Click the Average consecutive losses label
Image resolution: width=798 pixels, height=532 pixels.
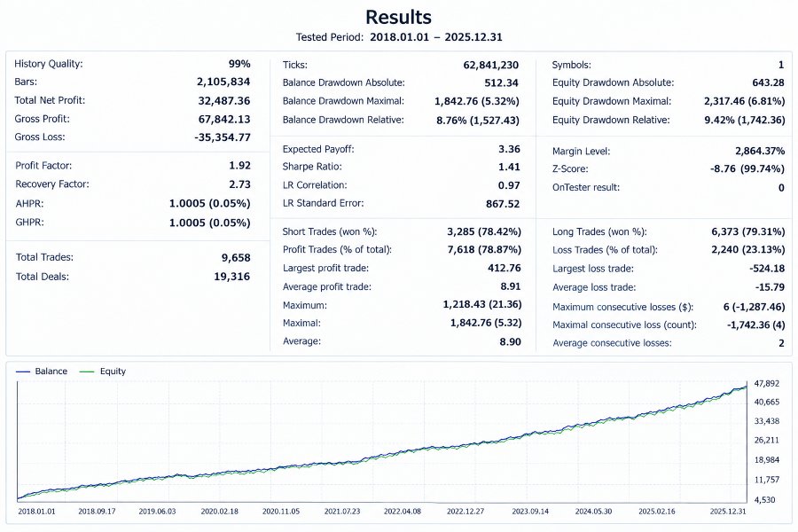click(x=612, y=343)
